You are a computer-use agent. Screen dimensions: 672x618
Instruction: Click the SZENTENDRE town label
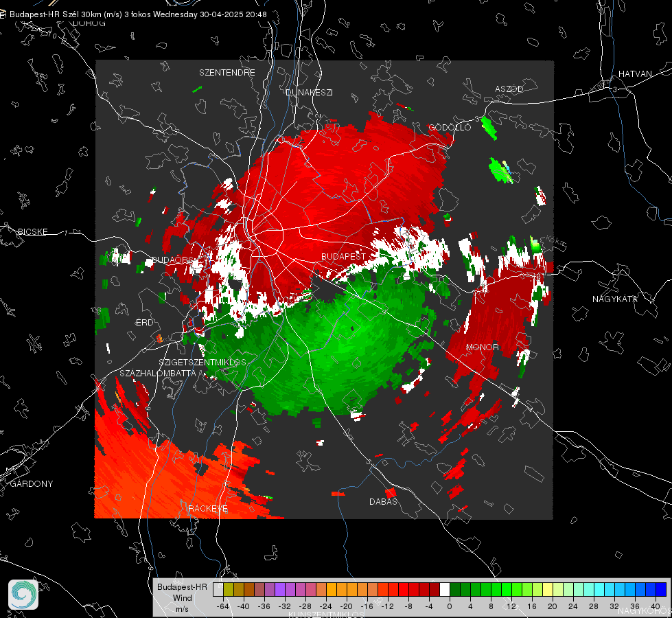tap(227, 73)
